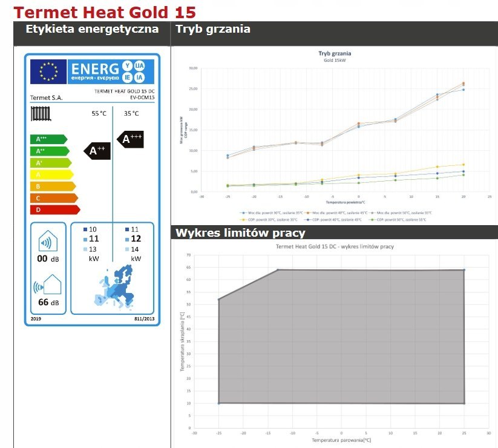
Task: Click the dark green A+++ class bar
Action: pos(48,139)
